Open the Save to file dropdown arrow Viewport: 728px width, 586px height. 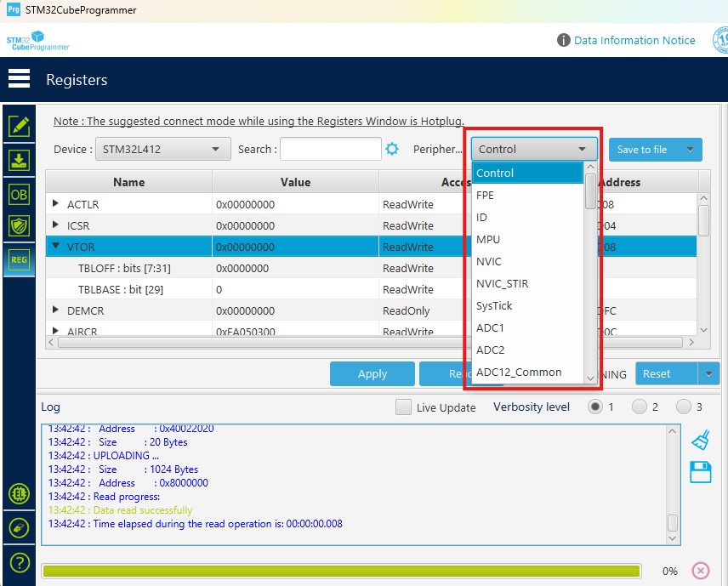690,150
